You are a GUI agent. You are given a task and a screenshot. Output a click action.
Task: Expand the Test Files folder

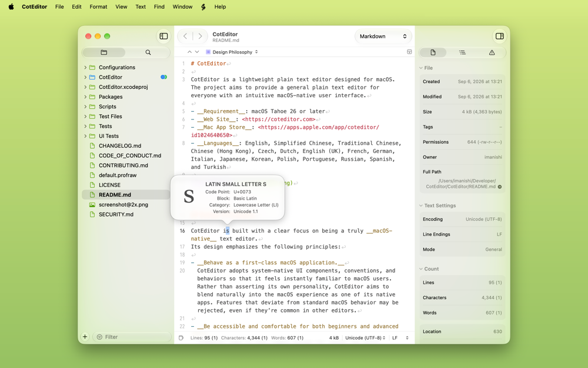tap(85, 117)
